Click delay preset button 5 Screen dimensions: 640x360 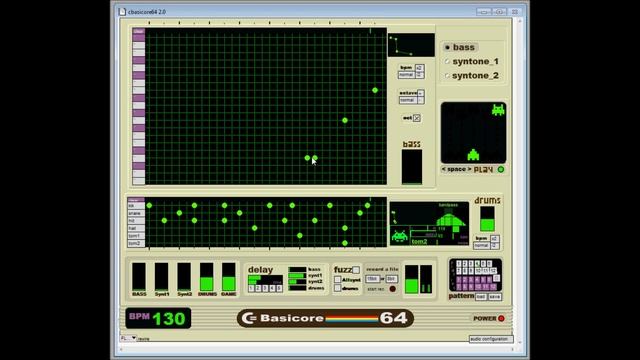click(x=279, y=288)
